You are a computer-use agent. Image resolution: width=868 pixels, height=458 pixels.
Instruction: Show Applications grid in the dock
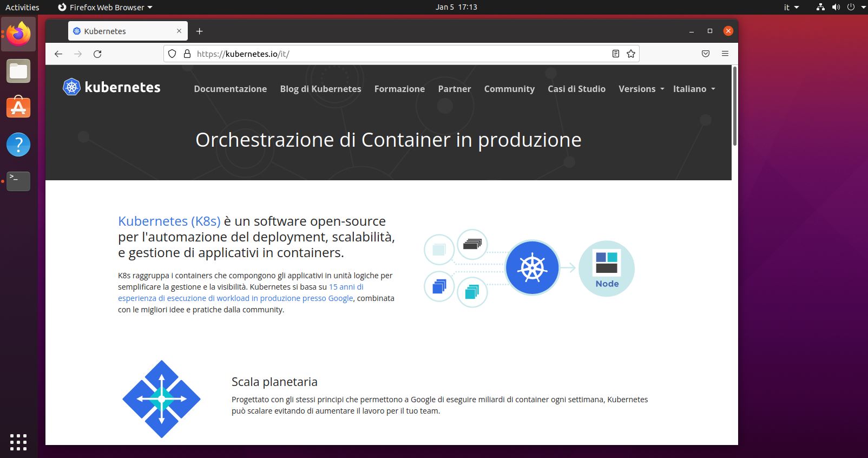(18, 442)
